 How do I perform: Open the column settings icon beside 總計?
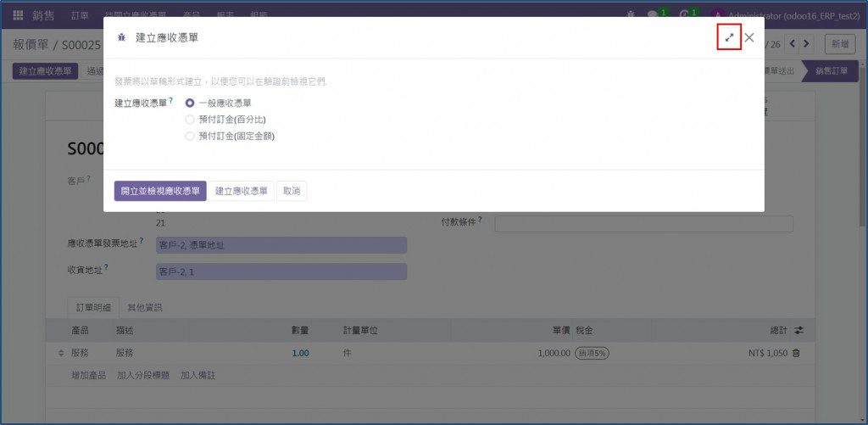(x=798, y=330)
